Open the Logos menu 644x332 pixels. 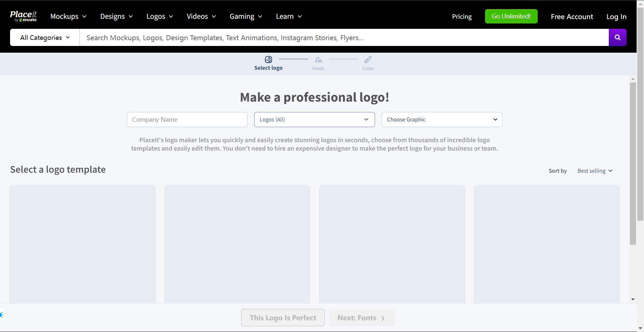click(x=160, y=16)
